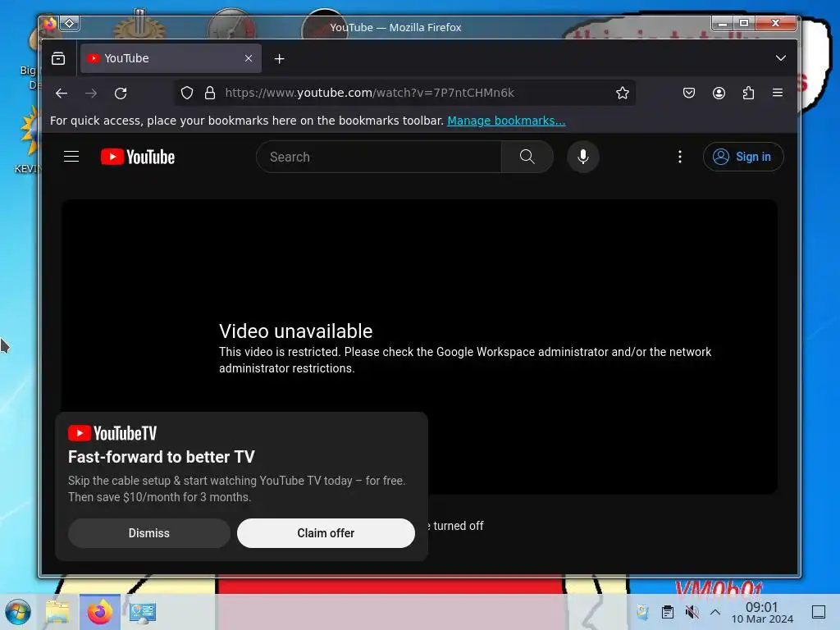Screen dimensions: 840x630
Task: Bookmark this page with star icon
Action: pyautogui.click(x=622, y=94)
